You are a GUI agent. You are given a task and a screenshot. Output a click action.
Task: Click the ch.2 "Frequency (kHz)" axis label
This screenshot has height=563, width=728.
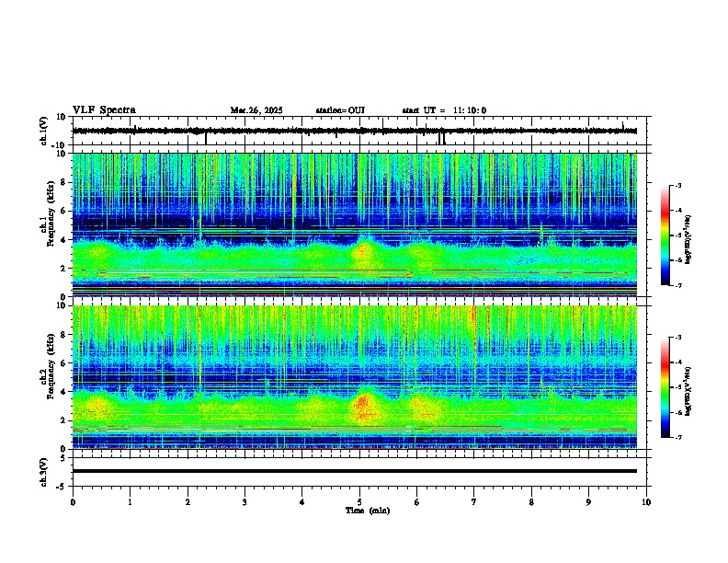coord(51,366)
